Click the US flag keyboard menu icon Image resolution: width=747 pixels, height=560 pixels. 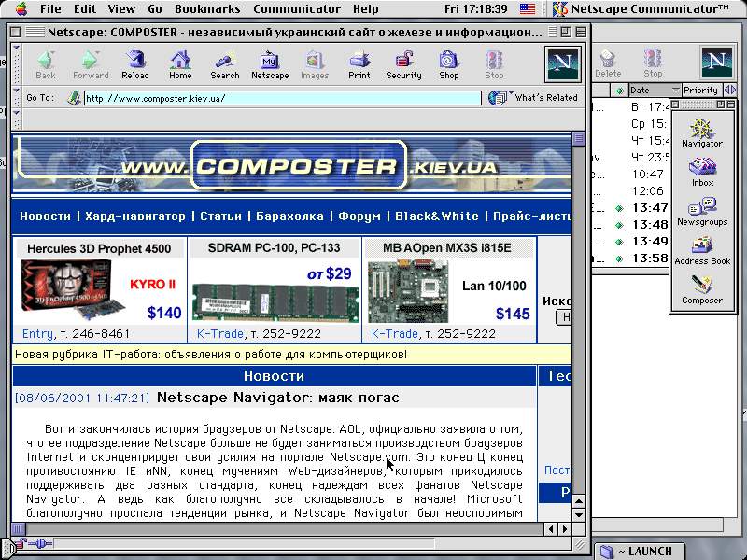pos(527,8)
